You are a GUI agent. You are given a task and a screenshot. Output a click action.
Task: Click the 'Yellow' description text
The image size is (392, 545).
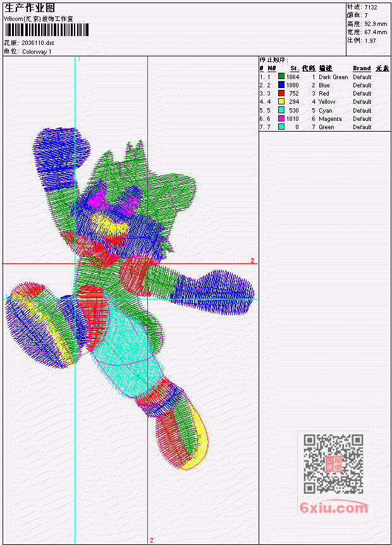(x=327, y=102)
